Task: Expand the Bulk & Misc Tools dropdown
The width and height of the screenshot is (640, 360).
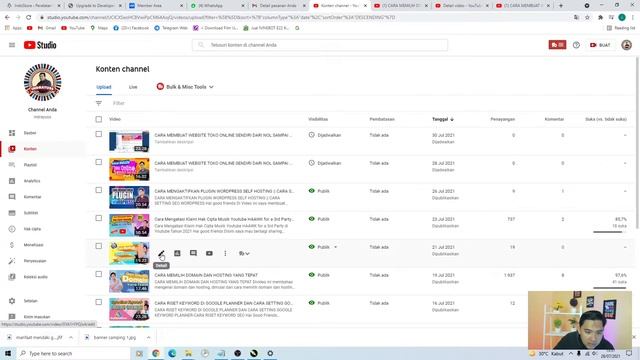Action: click(185, 87)
